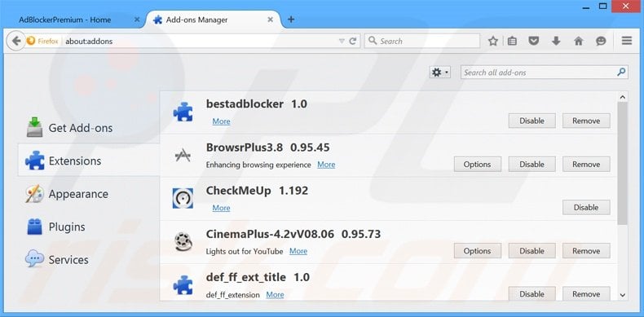Disable the CinemaPlus-4.2vV08.06 extension
This screenshot has width=644, height=317.
(532, 251)
